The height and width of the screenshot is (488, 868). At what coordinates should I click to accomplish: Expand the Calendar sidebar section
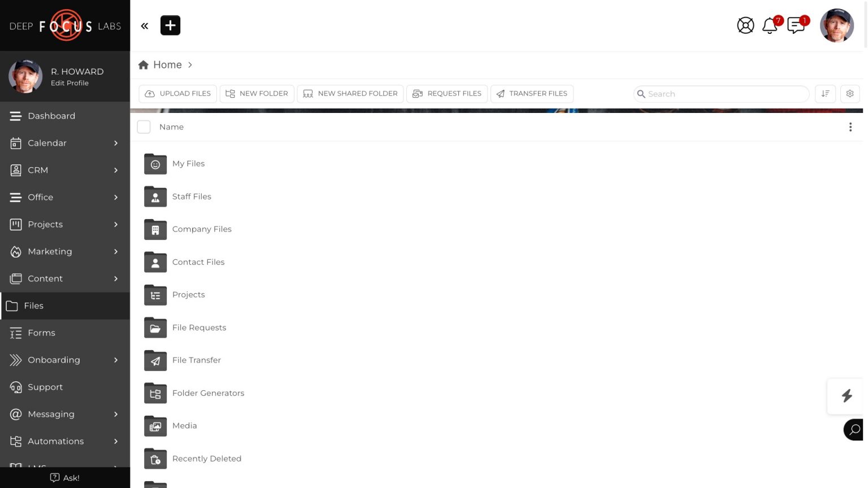tap(47, 143)
